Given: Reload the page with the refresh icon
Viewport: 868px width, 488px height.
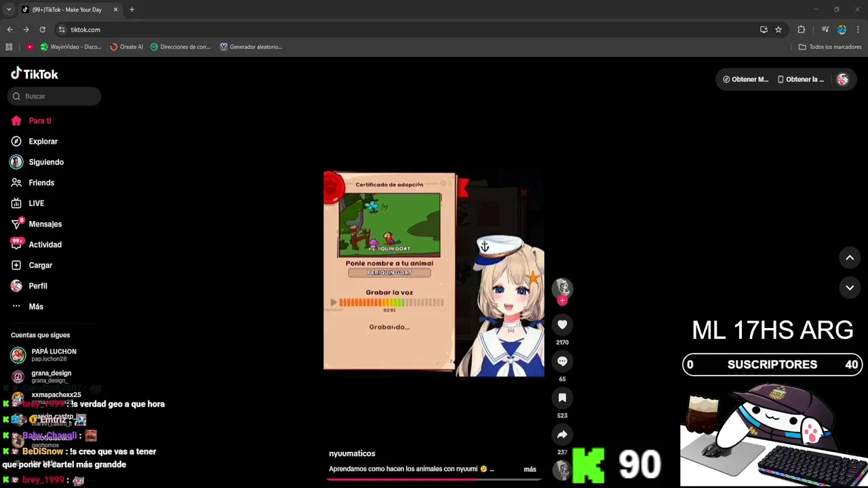Looking at the screenshot, I should [42, 30].
